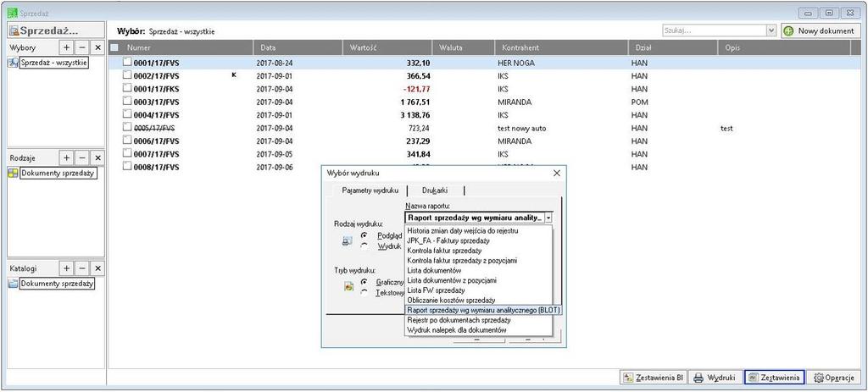
Task: Click the Sprzedaż module header icon
Action: click(x=14, y=31)
